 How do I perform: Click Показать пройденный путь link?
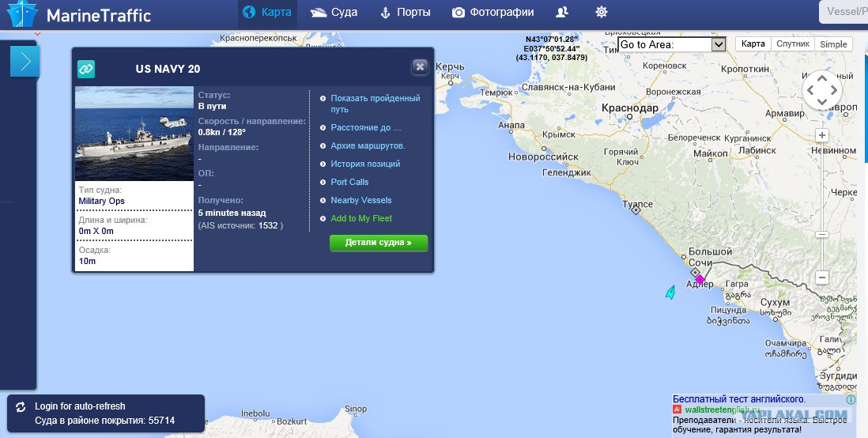click(x=376, y=104)
